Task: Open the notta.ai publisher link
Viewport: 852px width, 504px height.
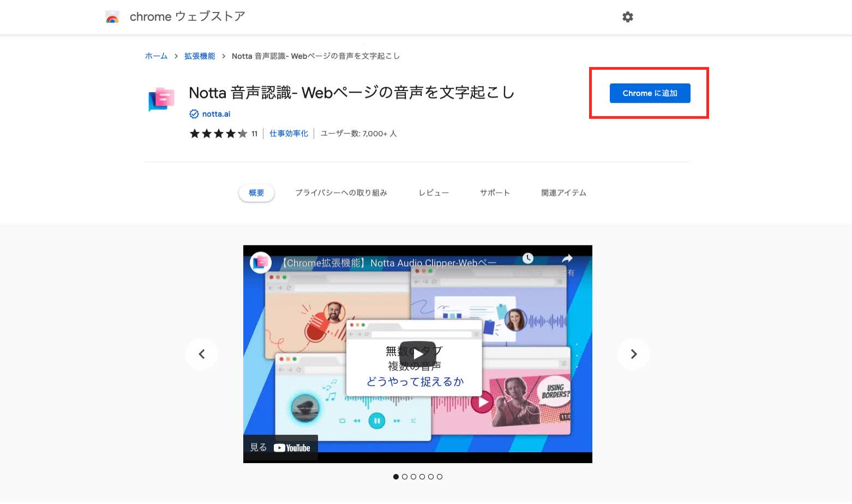Action: point(216,114)
